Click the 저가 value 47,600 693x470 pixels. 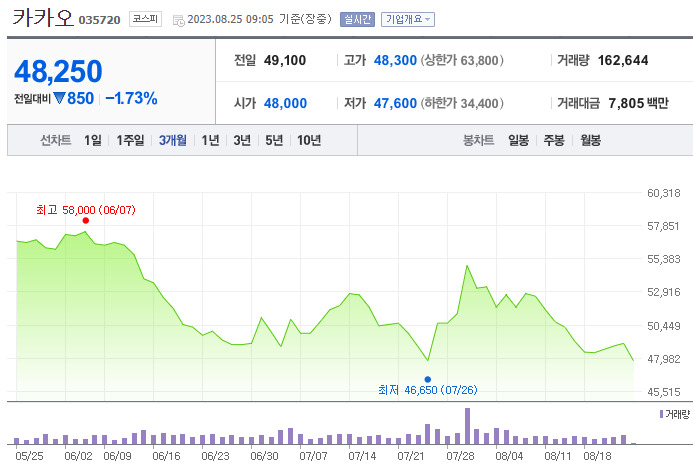395,103
